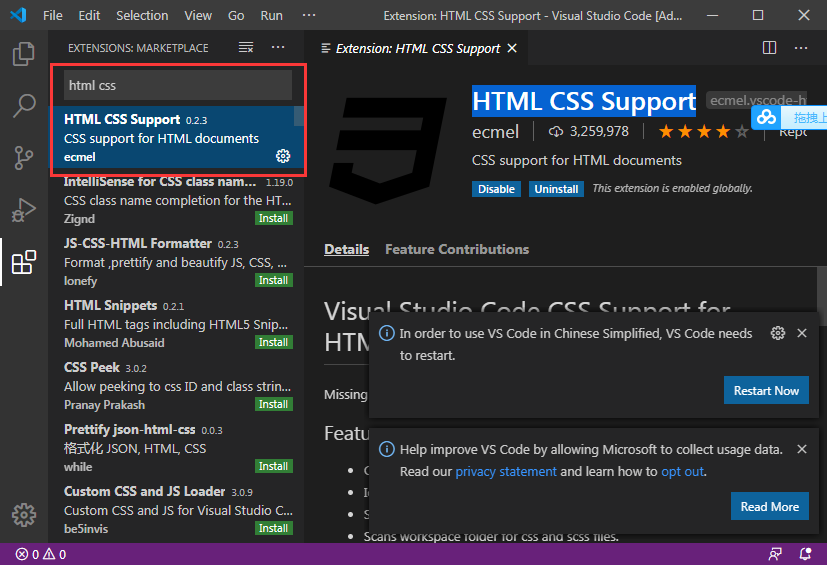Click the Uninstall button
The image size is (827, 565).
[x=556, y=189]
